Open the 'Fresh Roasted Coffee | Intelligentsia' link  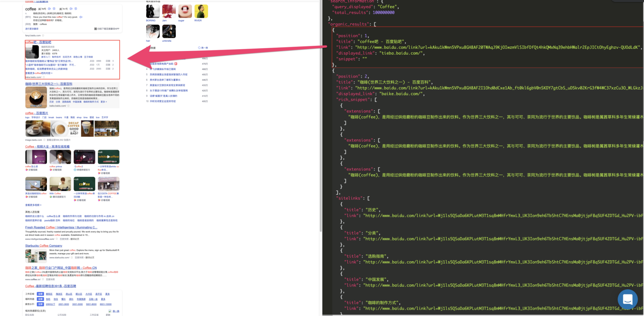[61, 227]
